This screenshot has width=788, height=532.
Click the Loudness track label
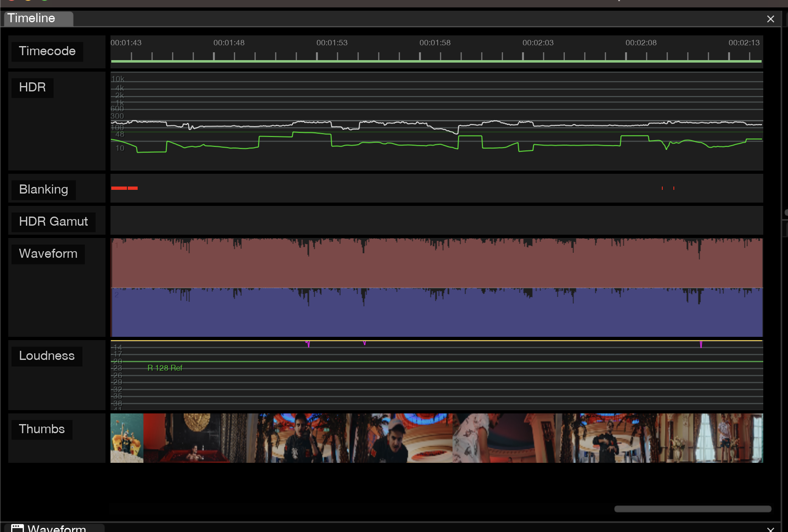click(x=47, y=356)
